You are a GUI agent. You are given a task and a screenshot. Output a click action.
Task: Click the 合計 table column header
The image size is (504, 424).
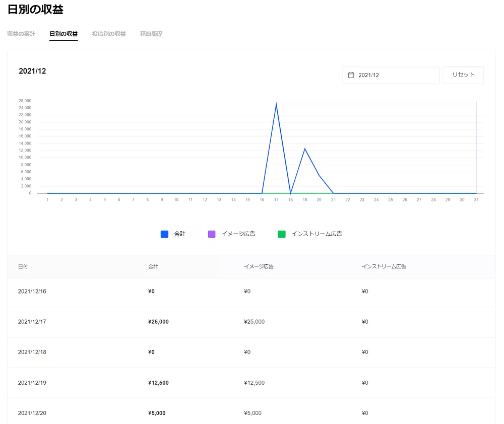153,266
